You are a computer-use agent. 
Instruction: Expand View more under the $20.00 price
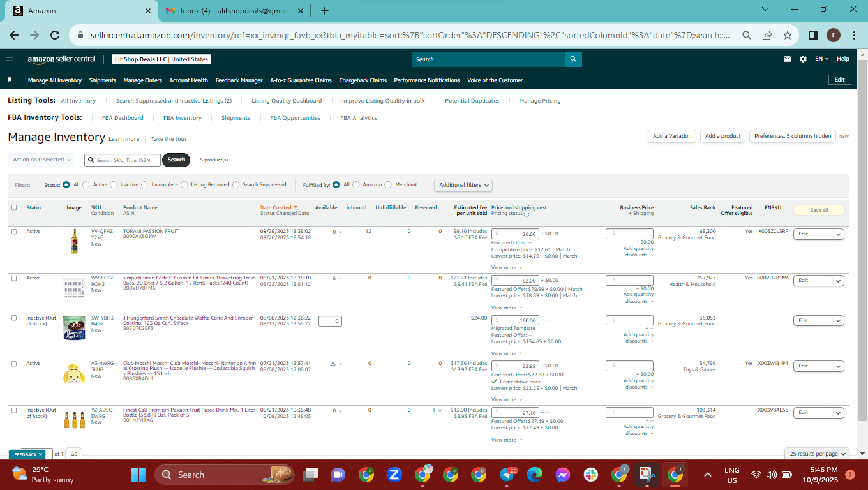pyautogui.click(x=507, y=268)
